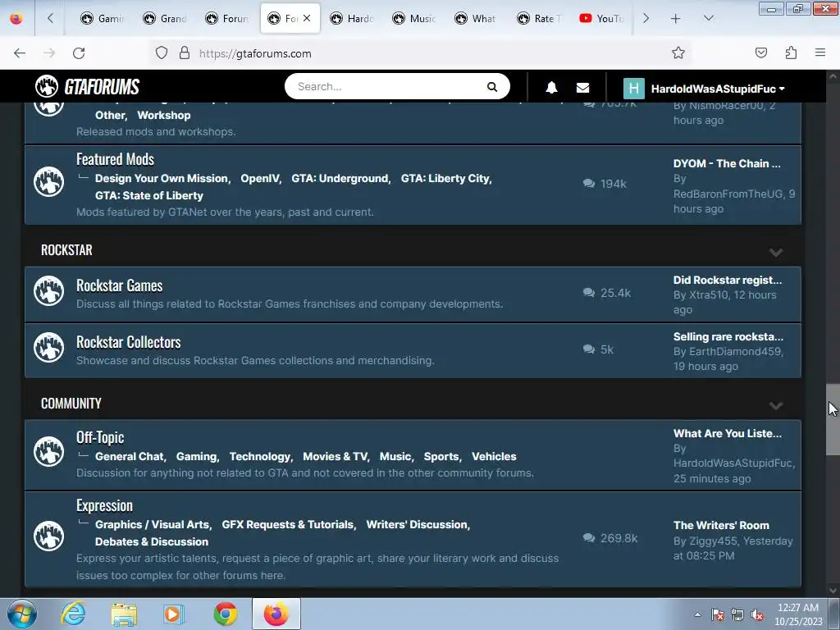Open the Firefox extensions icon

coord(792,52)
